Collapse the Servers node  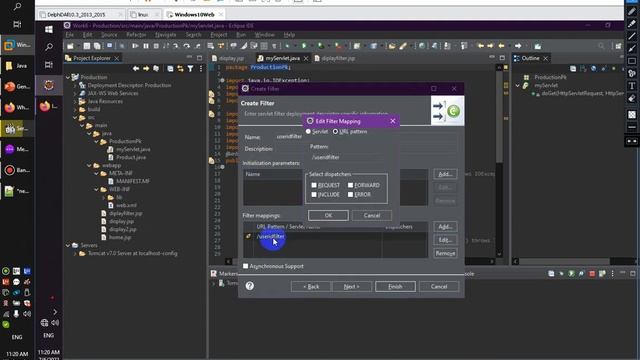pos(68,245)
